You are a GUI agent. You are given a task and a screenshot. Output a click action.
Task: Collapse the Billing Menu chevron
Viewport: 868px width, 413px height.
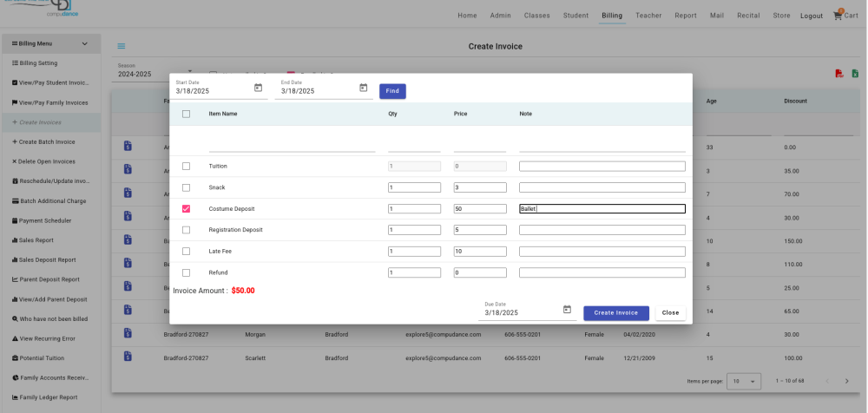click(85, 43)
